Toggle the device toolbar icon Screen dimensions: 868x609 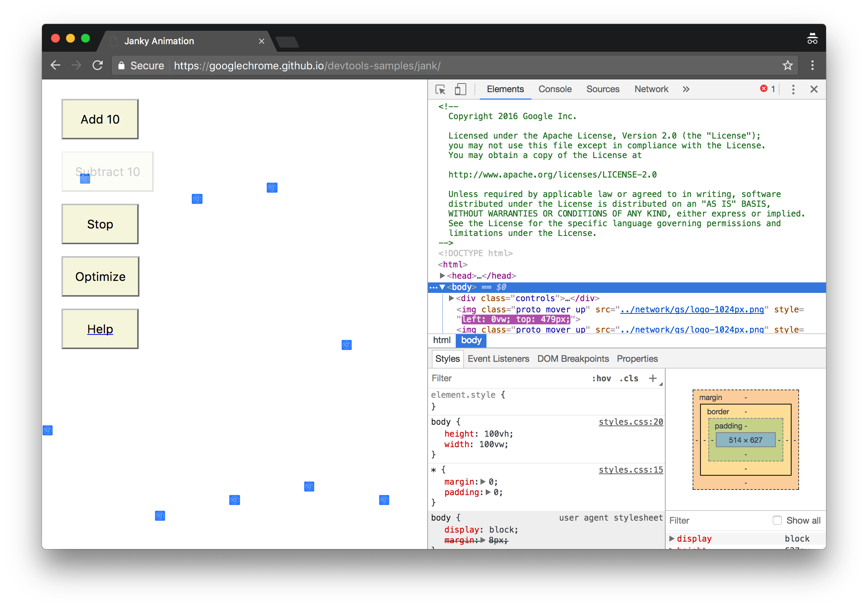(x=460, y=90)
